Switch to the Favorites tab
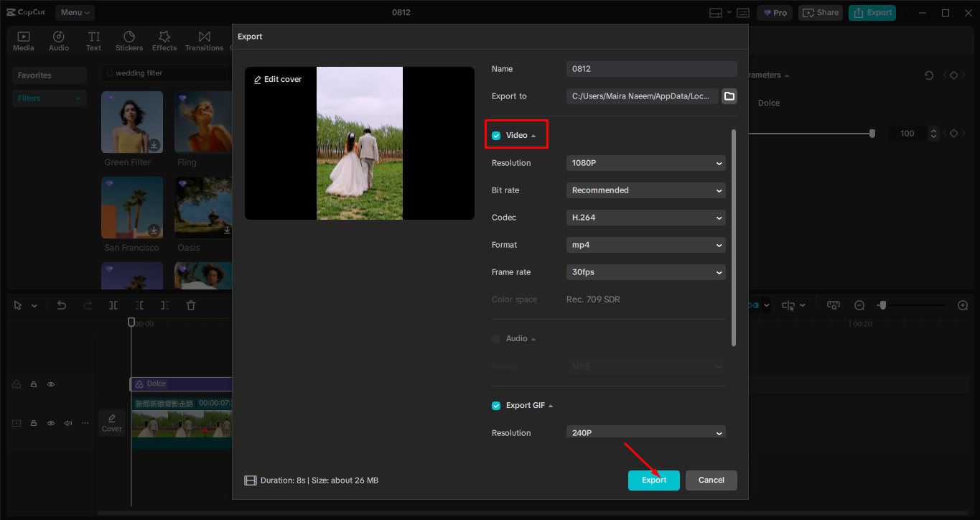This screenshot has height=520, width=980. point(48,75)
